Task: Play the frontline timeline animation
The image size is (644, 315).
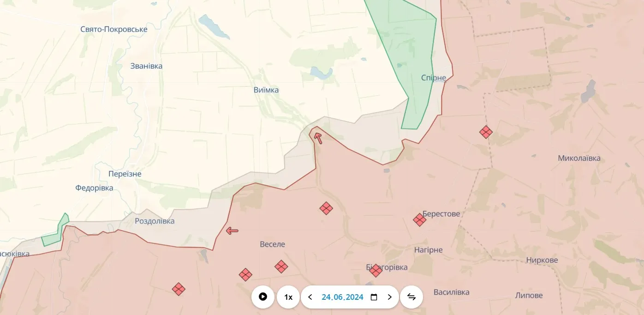Action: tap(263, 297)
